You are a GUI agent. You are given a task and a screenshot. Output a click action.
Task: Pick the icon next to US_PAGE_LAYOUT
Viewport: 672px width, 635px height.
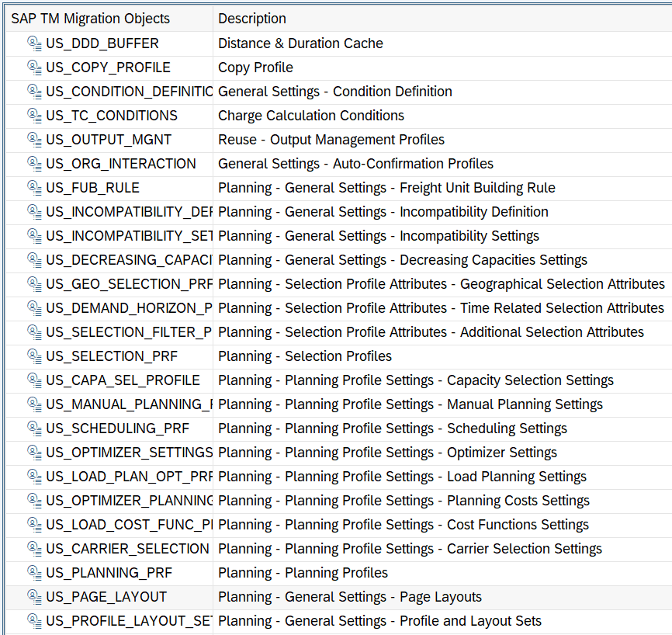(34, 596)
